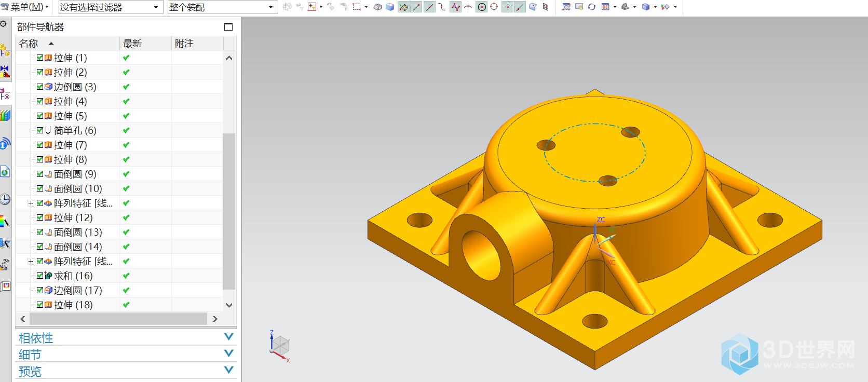Open the Constraint Navigator sidebar icon
Screen dimensions: 868x382
coord(5,71)
